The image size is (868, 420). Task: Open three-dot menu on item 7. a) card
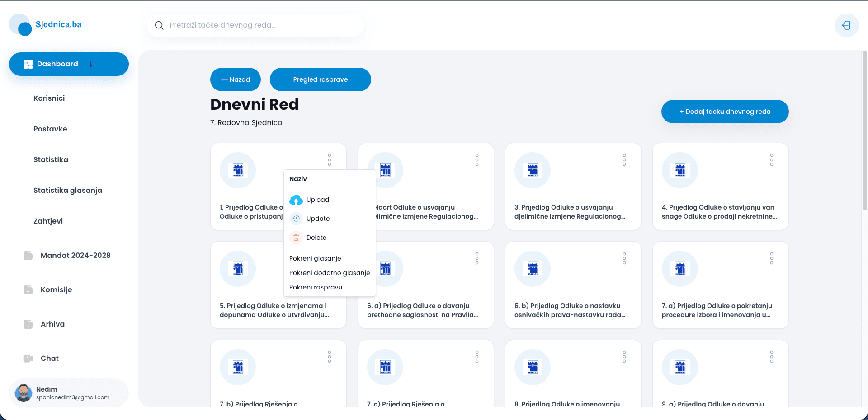(771, 258)
